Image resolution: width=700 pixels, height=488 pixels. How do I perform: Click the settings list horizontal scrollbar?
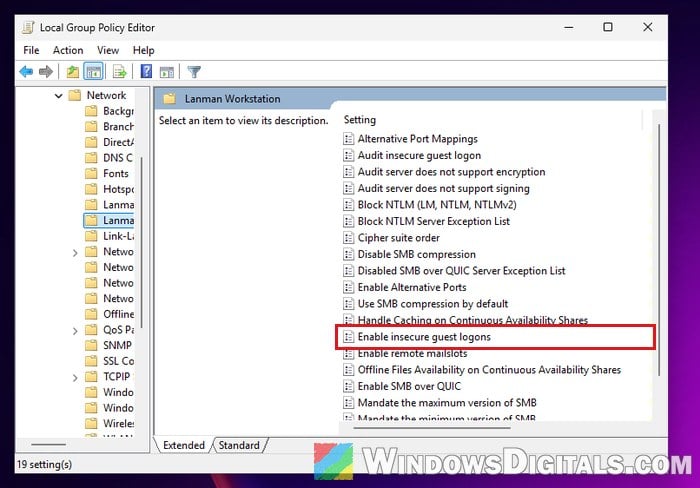(432, 428)
